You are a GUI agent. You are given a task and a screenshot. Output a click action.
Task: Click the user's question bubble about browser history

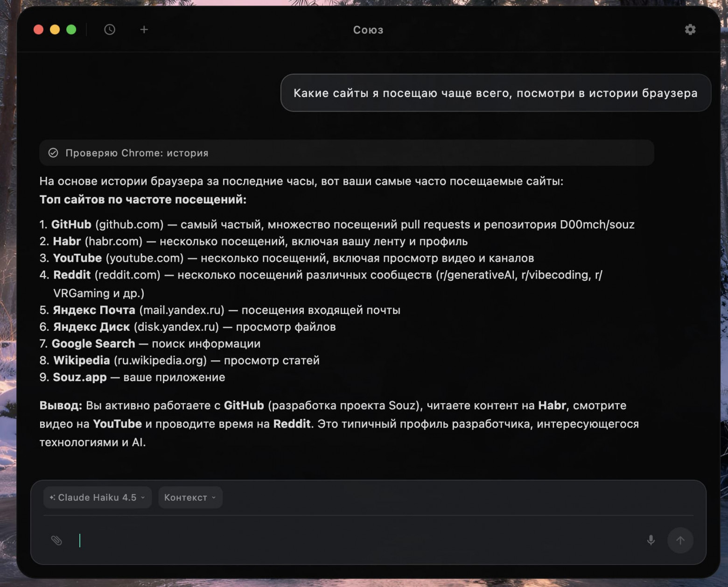(495, 92)
